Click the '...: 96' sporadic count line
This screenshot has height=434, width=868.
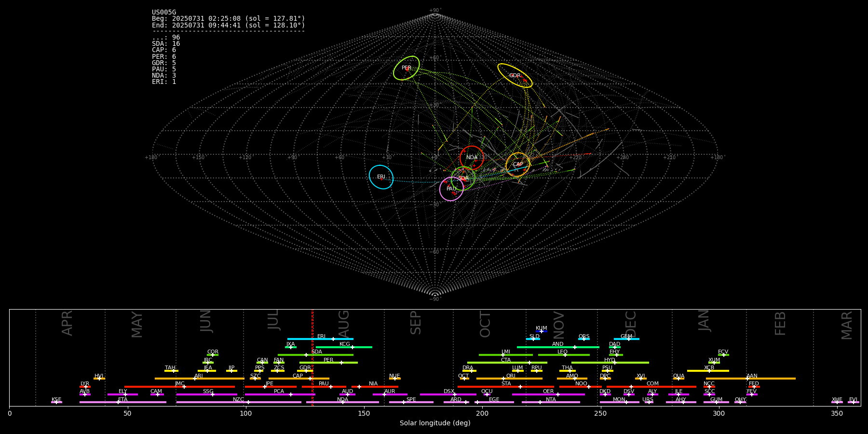click(x=166, y=38)
